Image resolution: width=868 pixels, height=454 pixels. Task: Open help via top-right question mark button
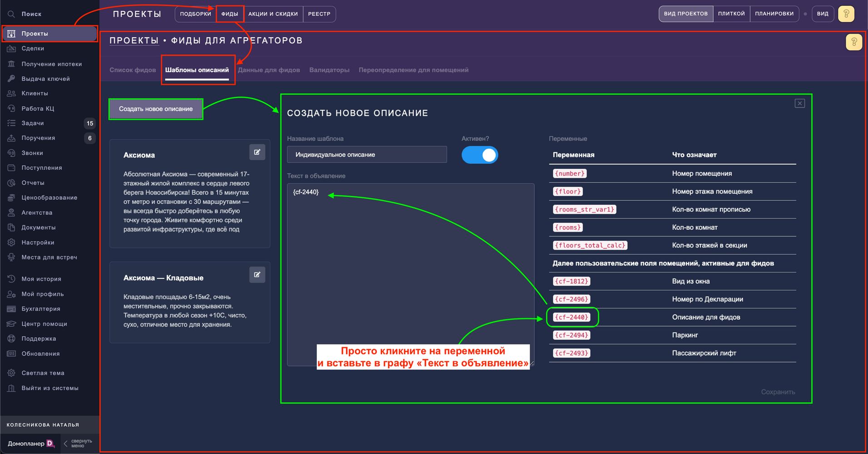point(846,14)
